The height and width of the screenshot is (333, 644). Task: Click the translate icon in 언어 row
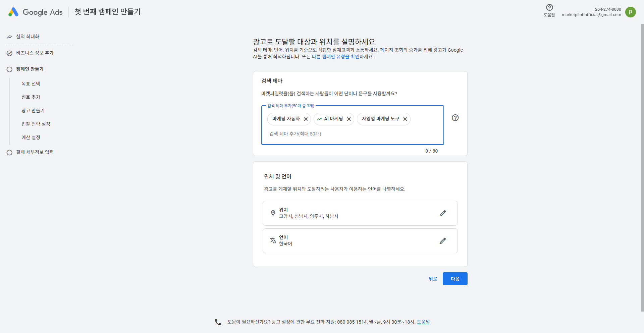point(273,240)
